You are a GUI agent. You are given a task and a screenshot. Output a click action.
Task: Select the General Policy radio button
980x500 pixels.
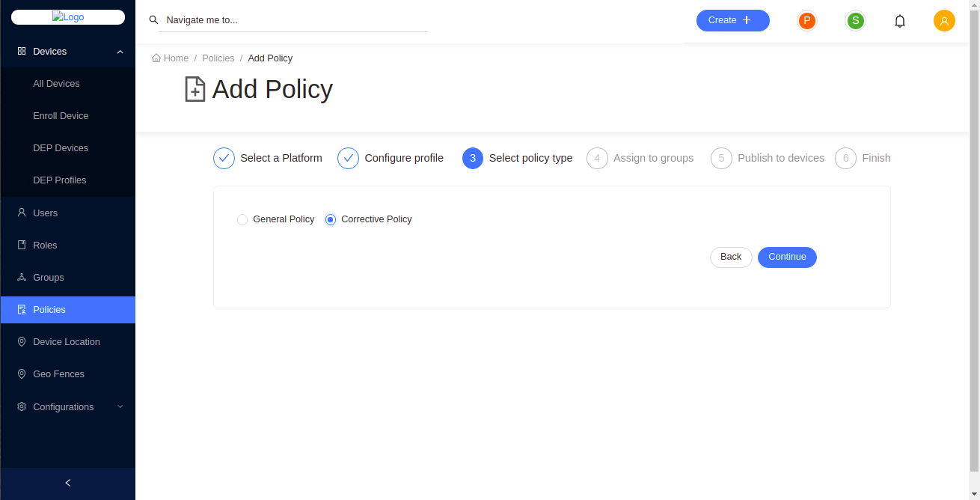tap(242, 219)
